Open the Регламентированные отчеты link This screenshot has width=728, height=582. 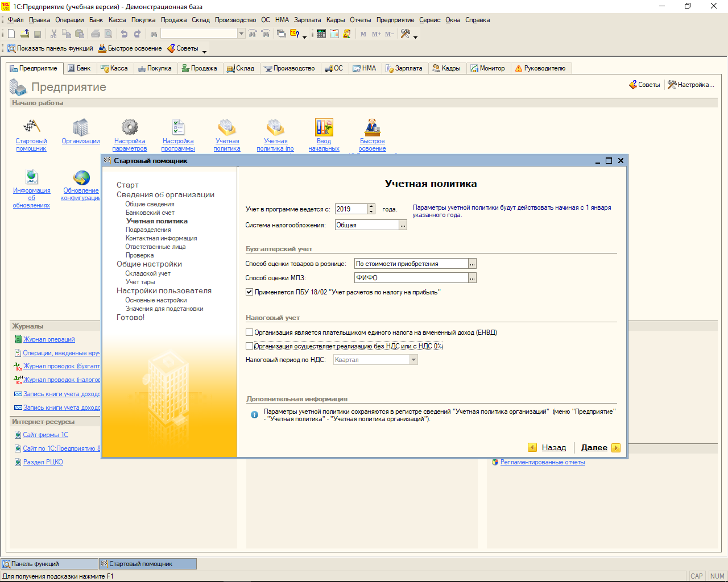543,462
